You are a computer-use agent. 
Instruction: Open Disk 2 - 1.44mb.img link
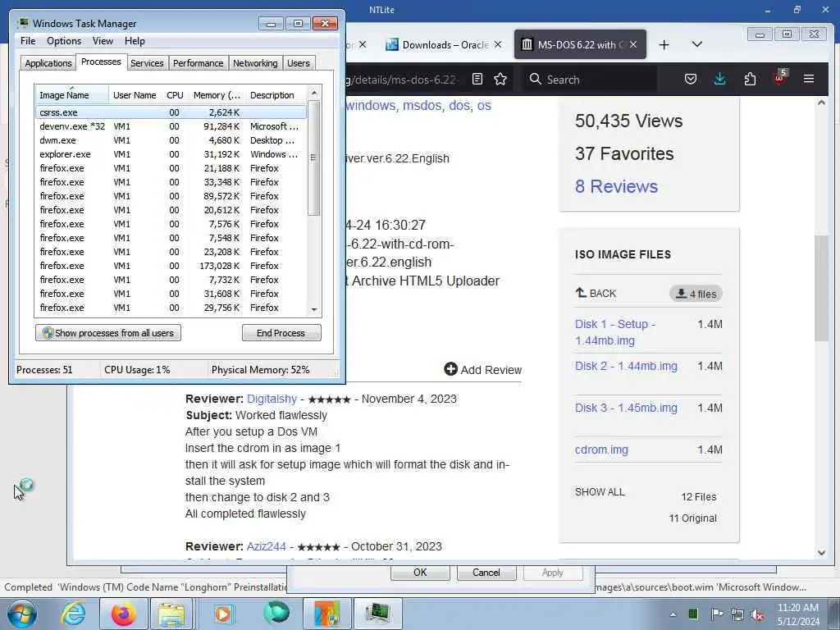[626, 366]
